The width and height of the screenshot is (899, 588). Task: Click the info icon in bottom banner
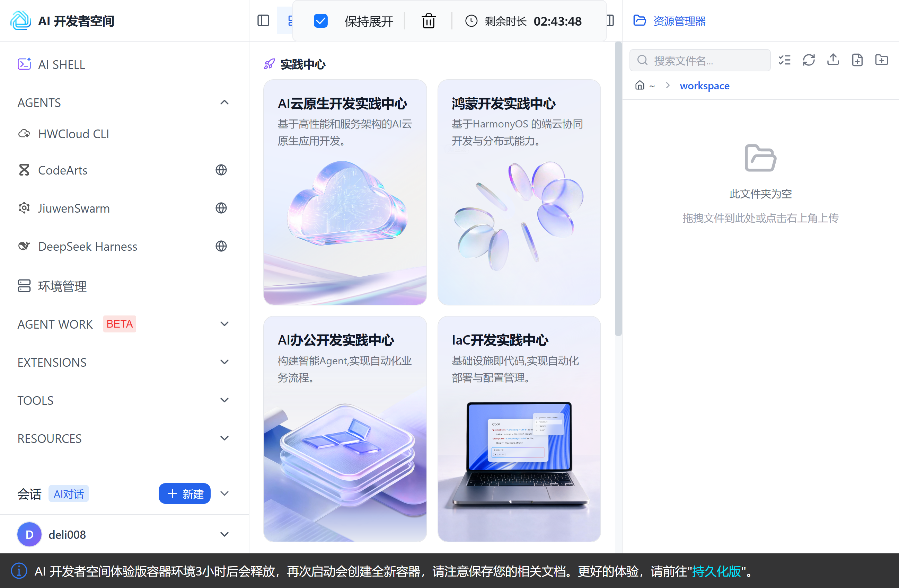[x=18, y=571]
